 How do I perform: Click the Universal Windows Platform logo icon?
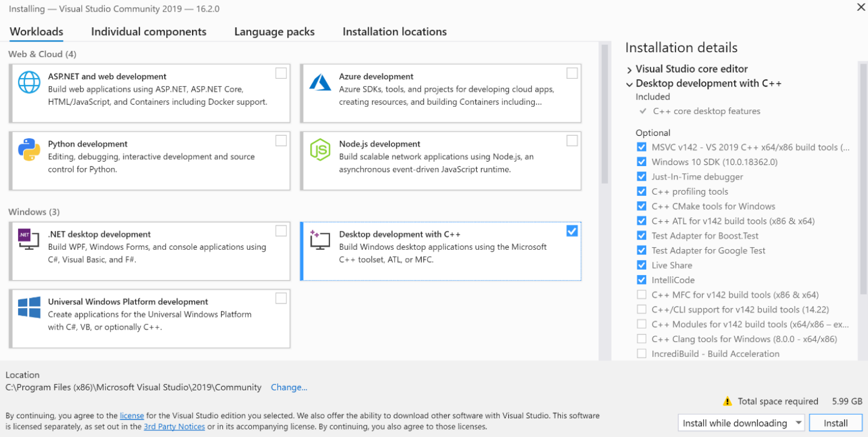(29, 307)
